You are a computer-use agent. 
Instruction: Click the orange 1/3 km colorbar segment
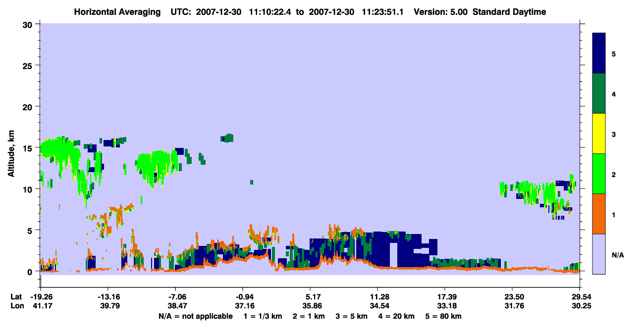[x=599, y=214]
